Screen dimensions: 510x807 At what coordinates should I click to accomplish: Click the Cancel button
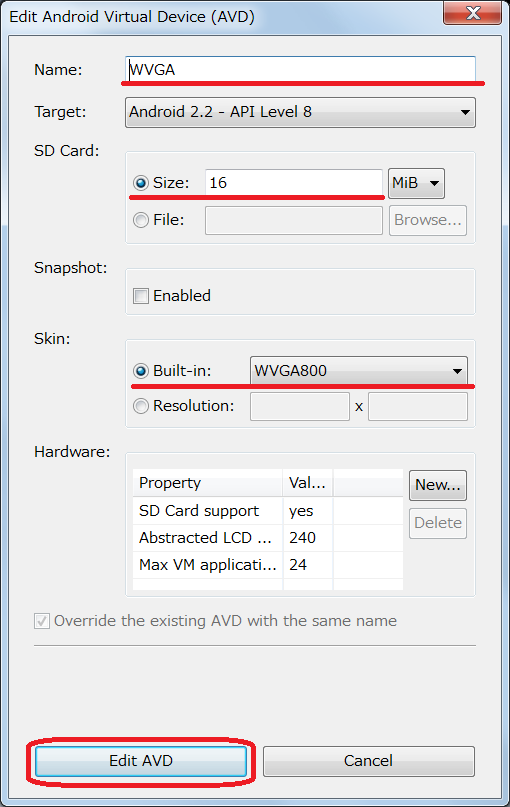pos(368,761)
